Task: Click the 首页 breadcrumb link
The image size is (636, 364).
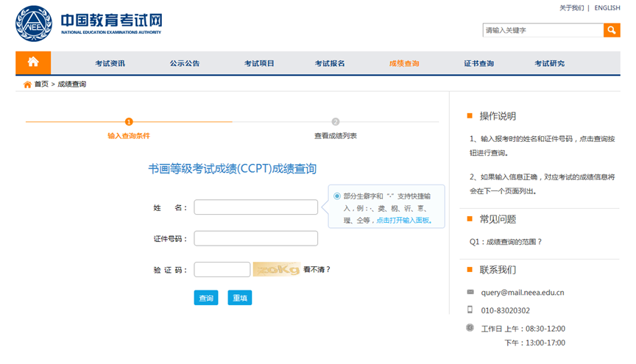Action: (41, 84)
